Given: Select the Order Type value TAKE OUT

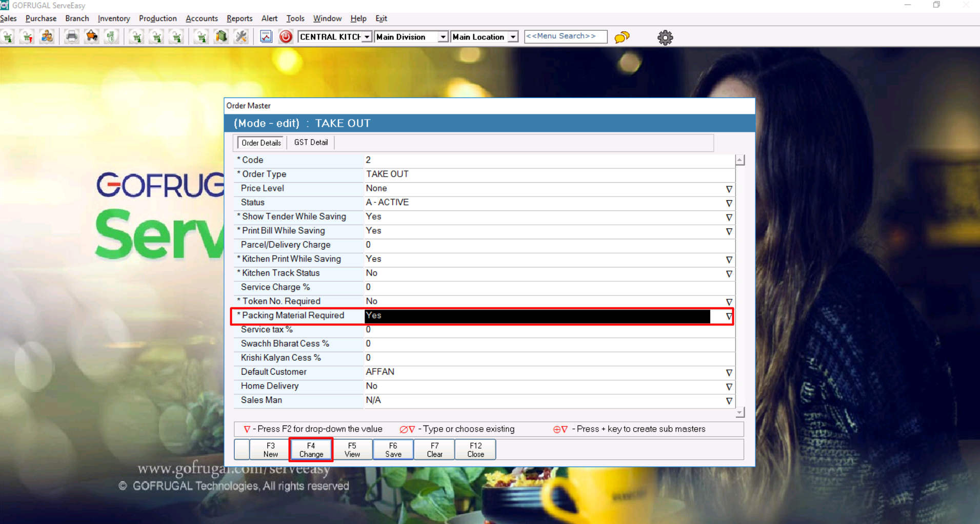Looking at the screenshot, I should pos(387,174).
